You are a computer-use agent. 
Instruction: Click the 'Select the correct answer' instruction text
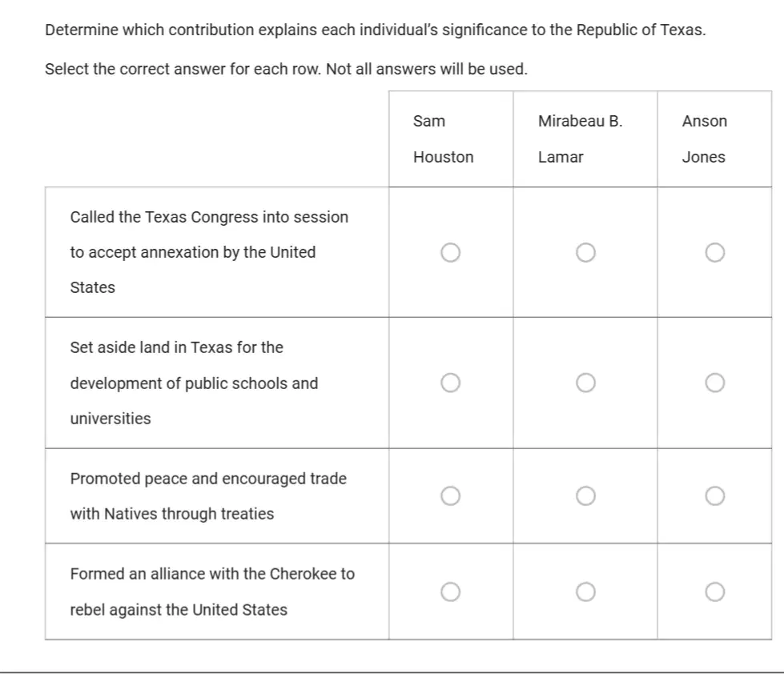pos(286,69)
